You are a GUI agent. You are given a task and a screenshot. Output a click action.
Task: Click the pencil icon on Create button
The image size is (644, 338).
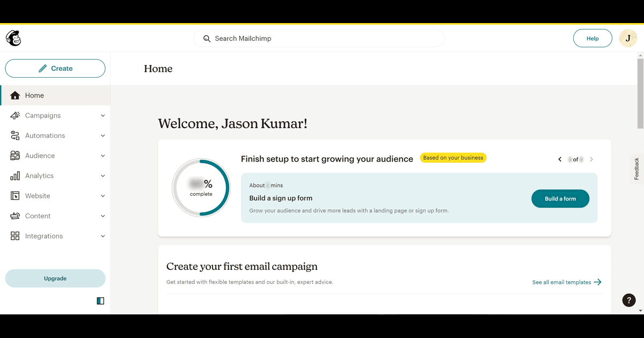click(43, 69)
